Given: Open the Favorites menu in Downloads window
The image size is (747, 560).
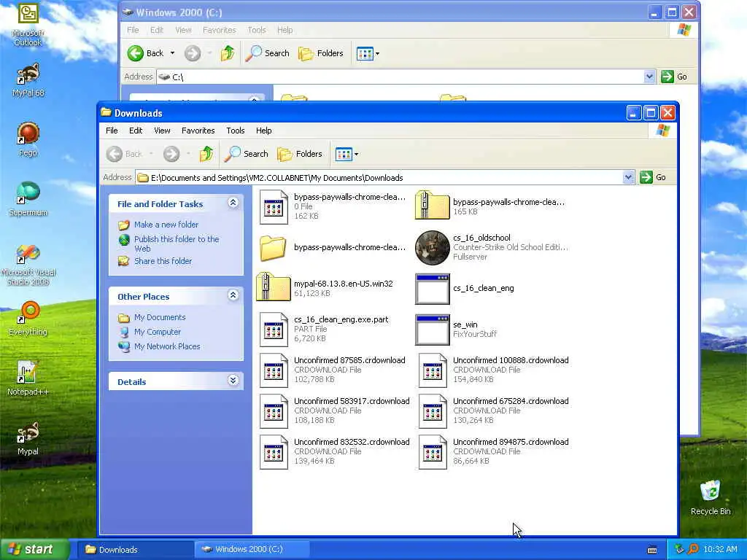Looking at the screenshot, I should pos(198,131).
